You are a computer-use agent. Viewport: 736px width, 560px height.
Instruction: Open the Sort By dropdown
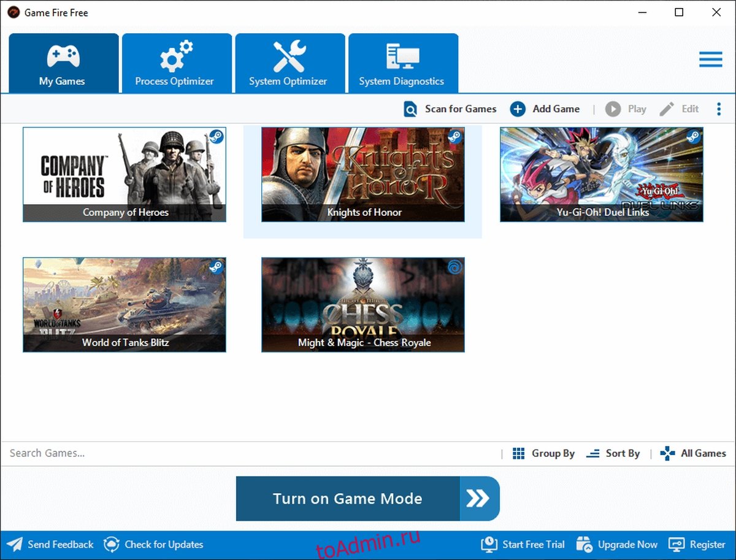(613, 453)
